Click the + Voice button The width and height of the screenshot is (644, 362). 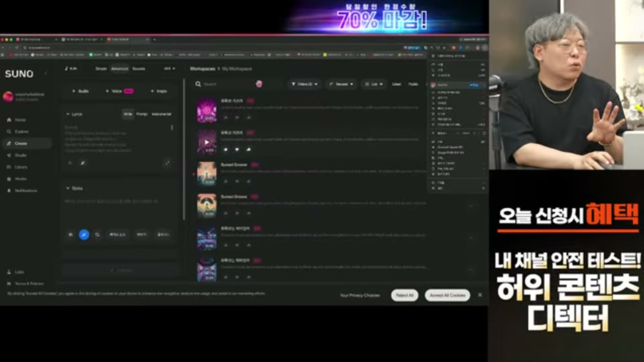tap(119, 91)
